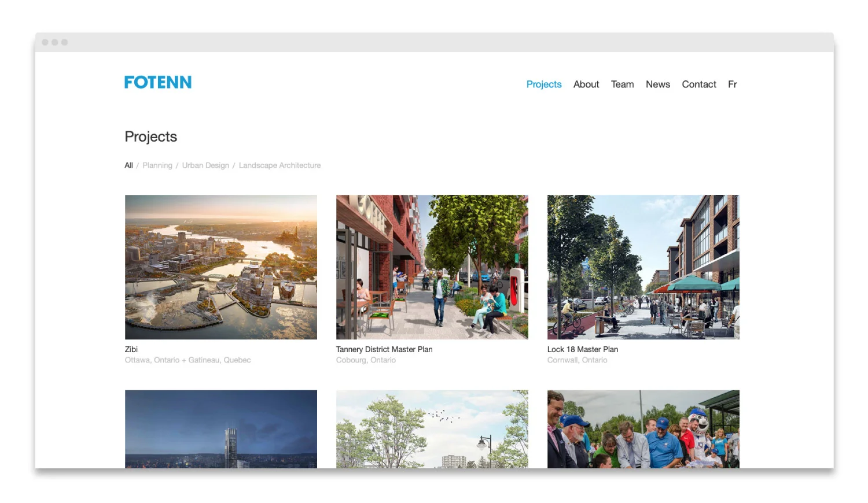Filter projects by Landscape Architecture
The width and height of the screenshot is (868, 503).
(x=279, y=165)
